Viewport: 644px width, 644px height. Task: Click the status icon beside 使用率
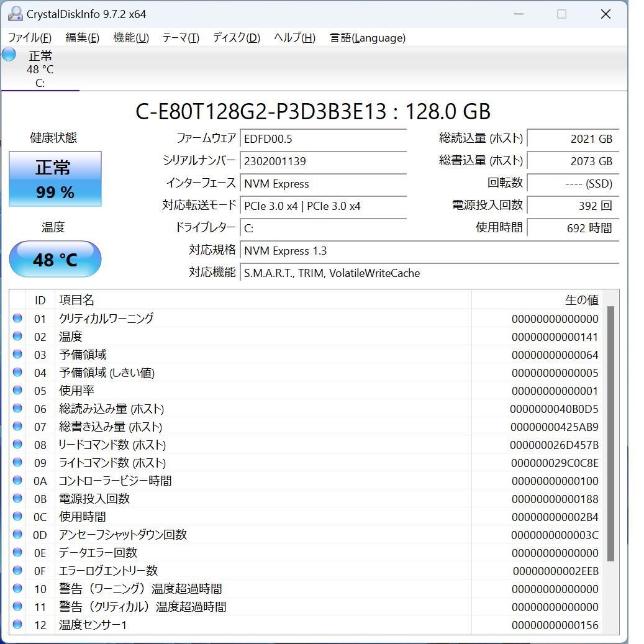[x=18, y=390]
